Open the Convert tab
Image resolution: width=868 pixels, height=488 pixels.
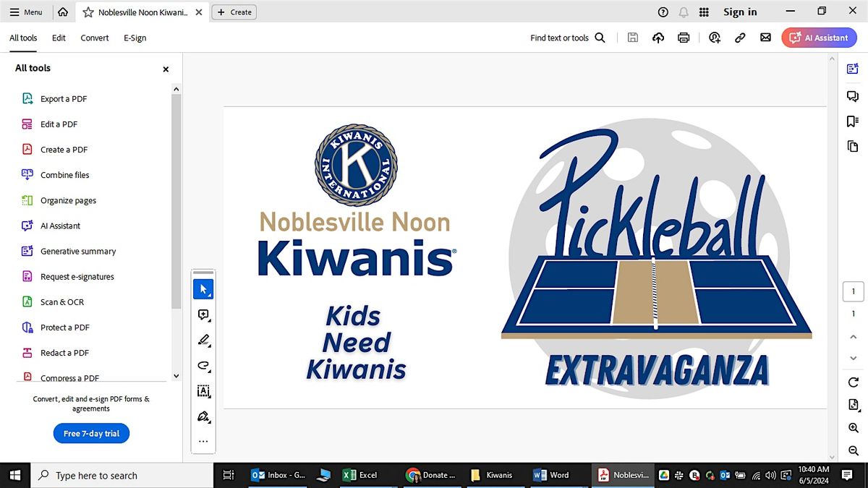[95, 38]
